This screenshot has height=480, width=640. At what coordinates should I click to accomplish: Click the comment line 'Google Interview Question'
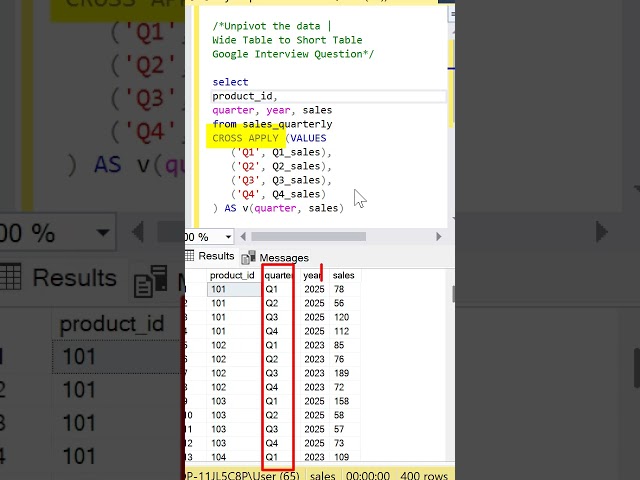pos(293,54)
